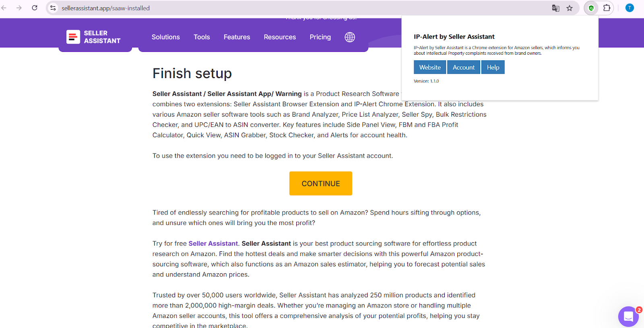View site information icon beside the URL
The height and width of the screenshot is (328, 644).
(53, 8)
